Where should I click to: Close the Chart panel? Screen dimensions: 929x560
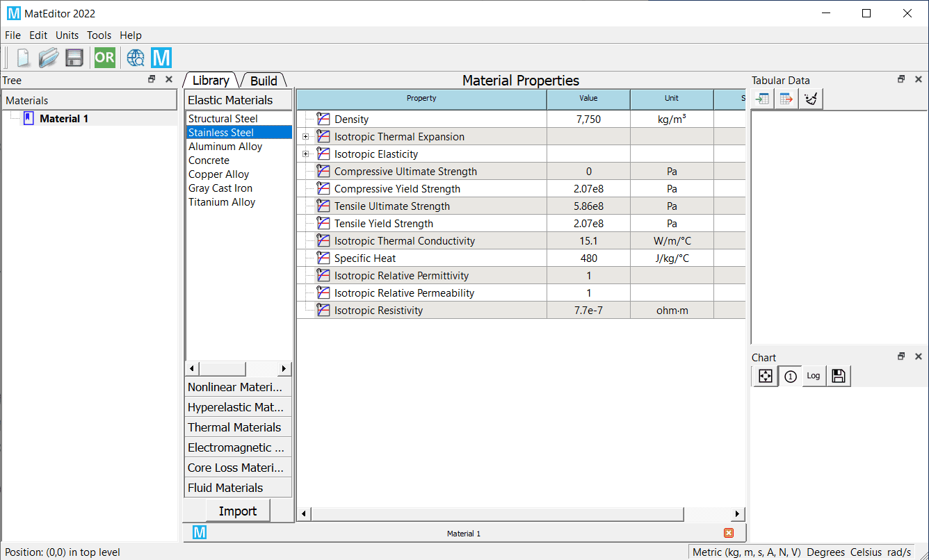[x=918, y=356]
